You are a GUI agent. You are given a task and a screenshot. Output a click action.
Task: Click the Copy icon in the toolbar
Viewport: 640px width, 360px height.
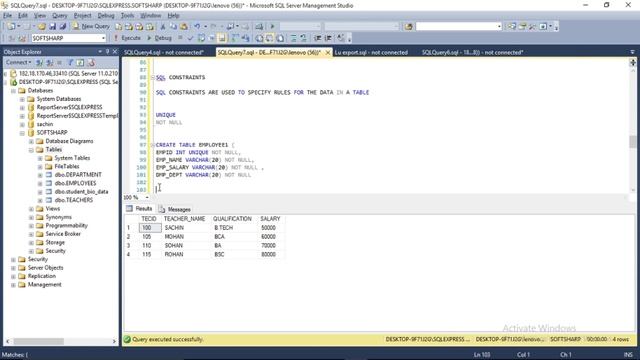(173, 26)
